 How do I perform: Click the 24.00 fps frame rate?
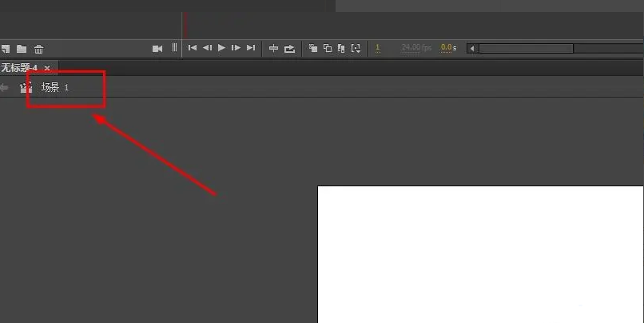tap(416, 48)
